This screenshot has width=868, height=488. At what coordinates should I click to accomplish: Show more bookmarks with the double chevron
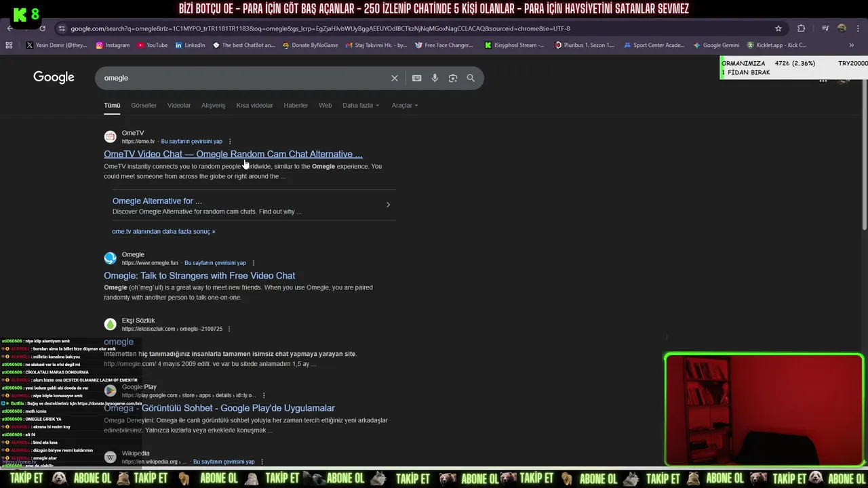click(x=851, y=45)
